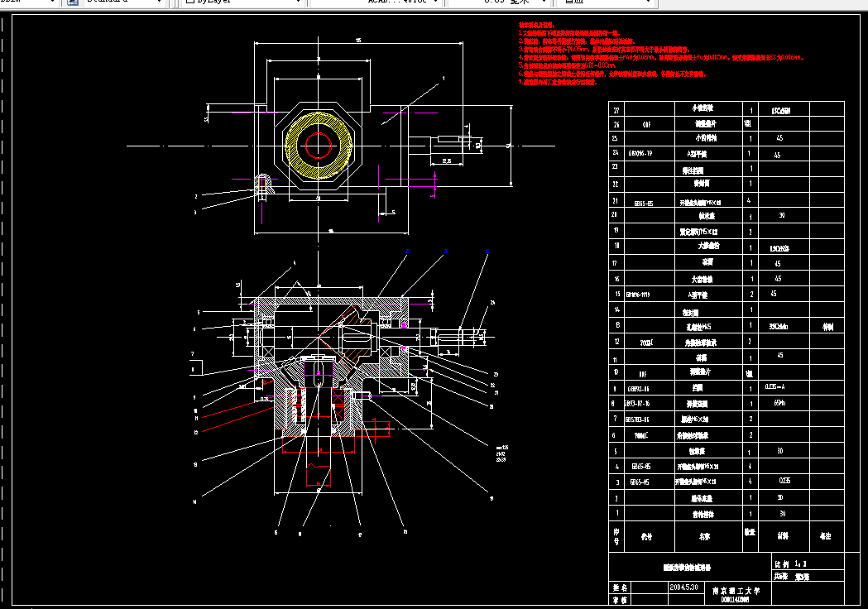Image resolution: width=868 pixels, height=609 pixels.
Task: Select the red circle at the gear center
Action: coord(319,146)
